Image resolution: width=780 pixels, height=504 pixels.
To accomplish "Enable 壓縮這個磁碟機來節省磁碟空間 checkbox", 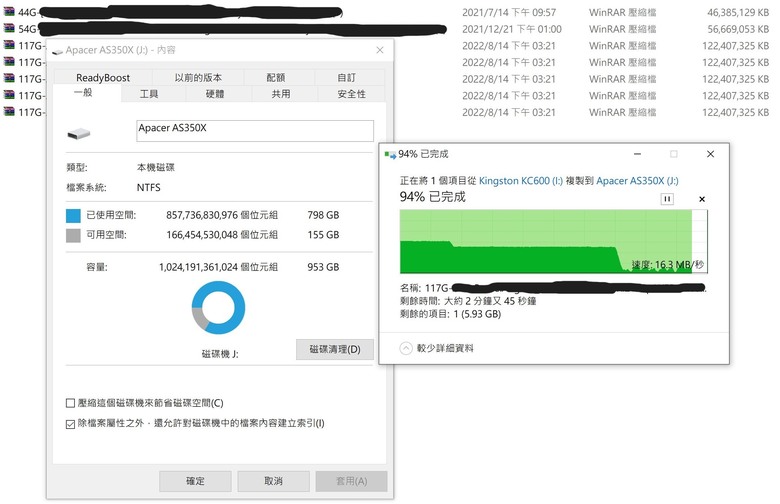I will click(x=70, y=403).
